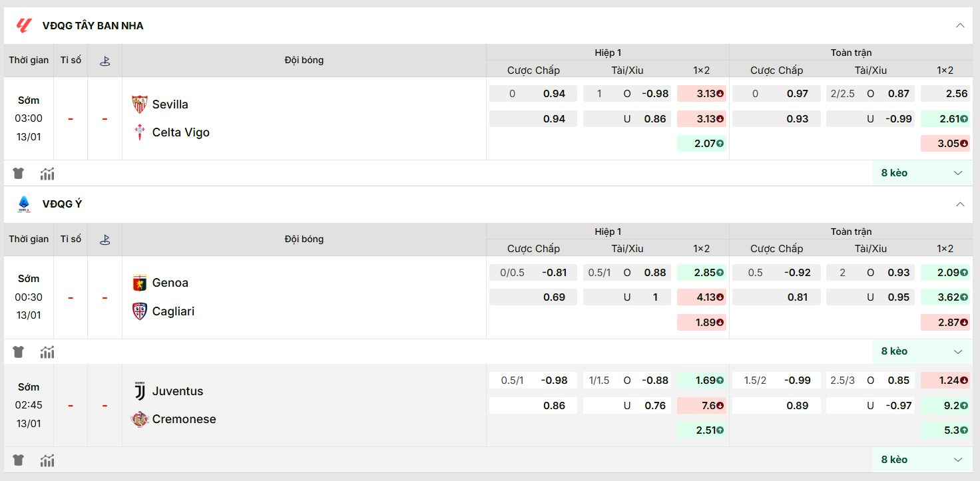Viewport: 980px width, 481px height.
Task: Open the jersey lineup icon under Sevilla match
Action: click(19, 174)
